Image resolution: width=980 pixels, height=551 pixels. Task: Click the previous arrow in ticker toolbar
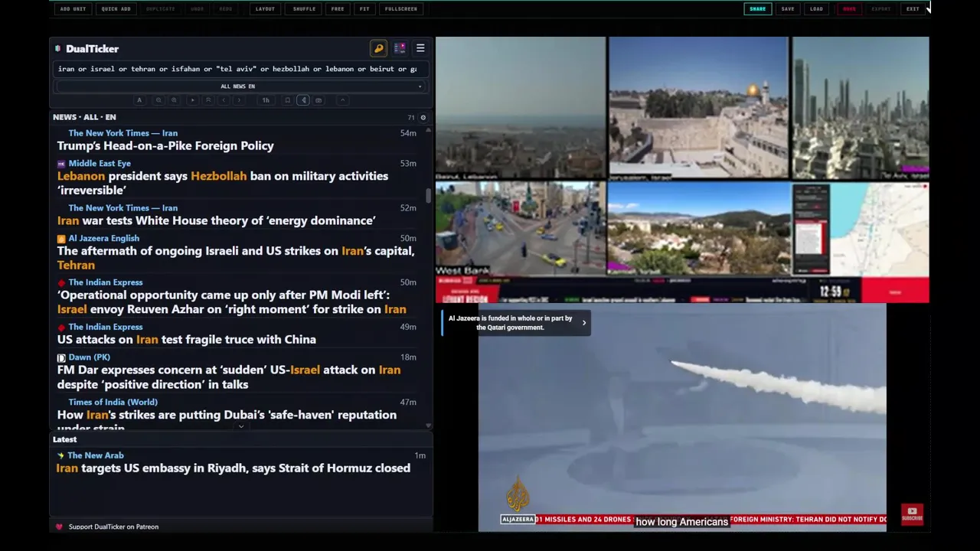224,100
